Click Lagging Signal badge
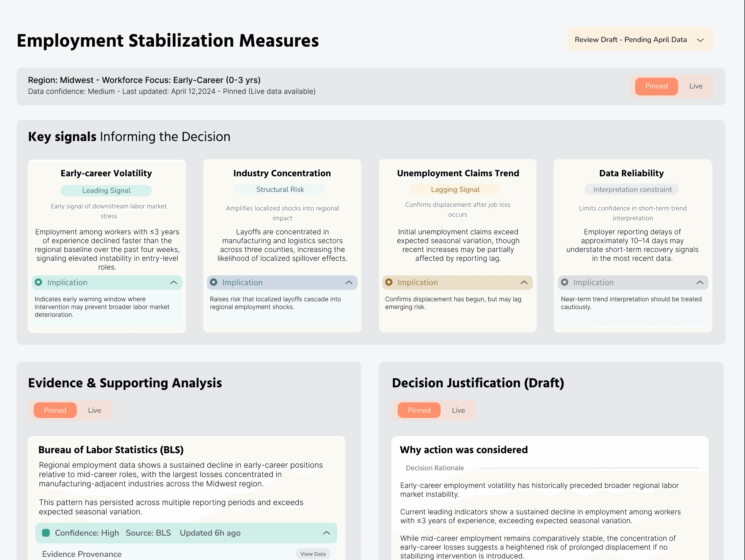745x560 pixels. [455, 189]
